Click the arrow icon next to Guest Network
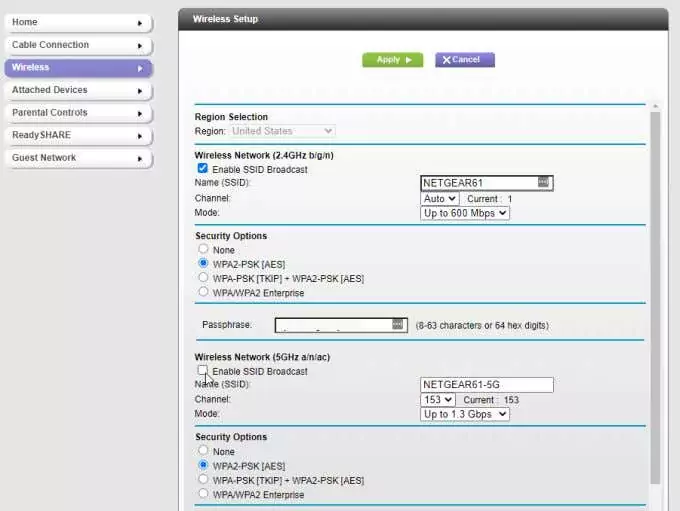Screen dimensions: 680x511 (x=139, y=158)
